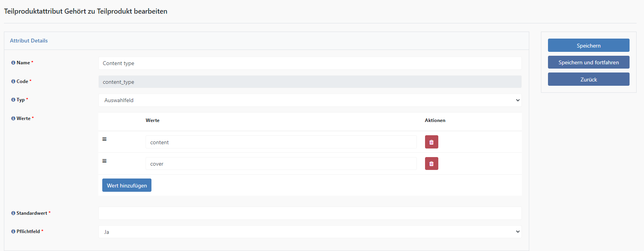Click the info icon next to Standardwert
This screenshot has width=644, height=251.
(13, 213)
